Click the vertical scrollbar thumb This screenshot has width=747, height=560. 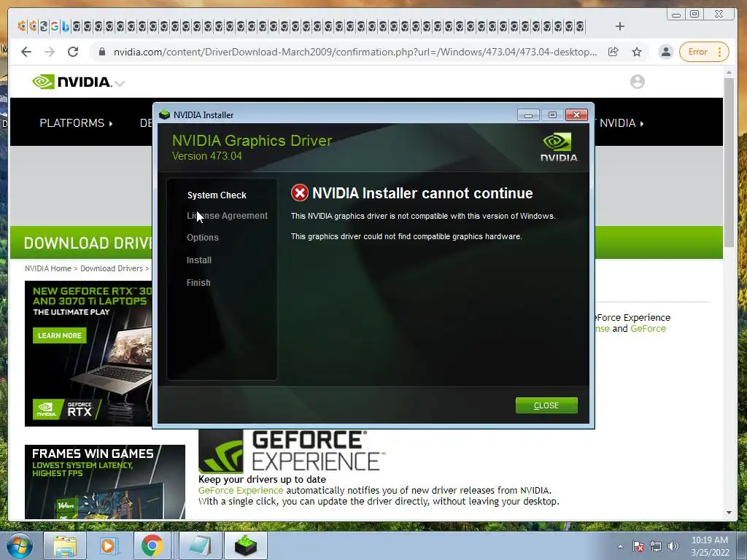pyautogui.click(x=729, y=162)
